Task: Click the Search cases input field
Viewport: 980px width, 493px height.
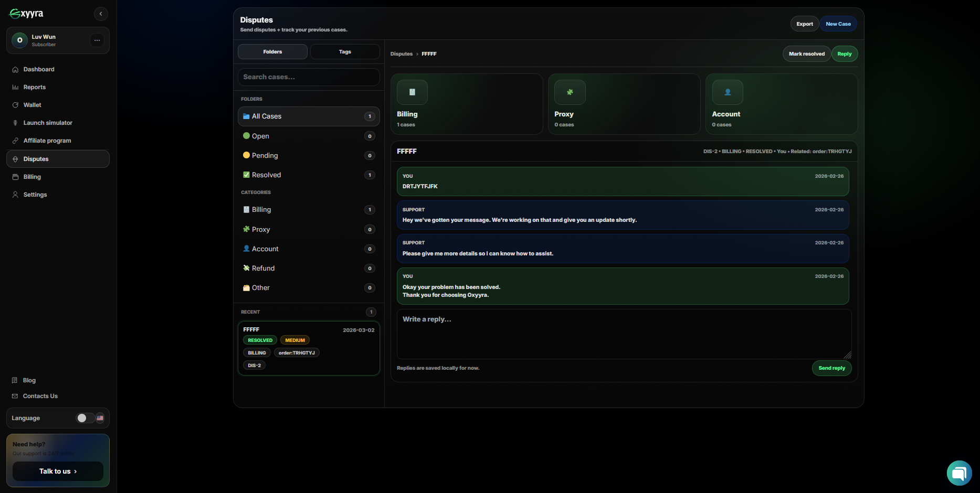Action: coord(309,77)
